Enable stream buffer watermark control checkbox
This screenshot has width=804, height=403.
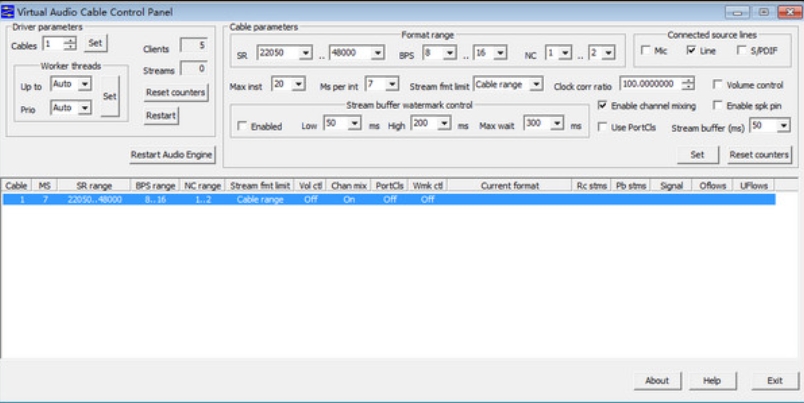point(242,126)
